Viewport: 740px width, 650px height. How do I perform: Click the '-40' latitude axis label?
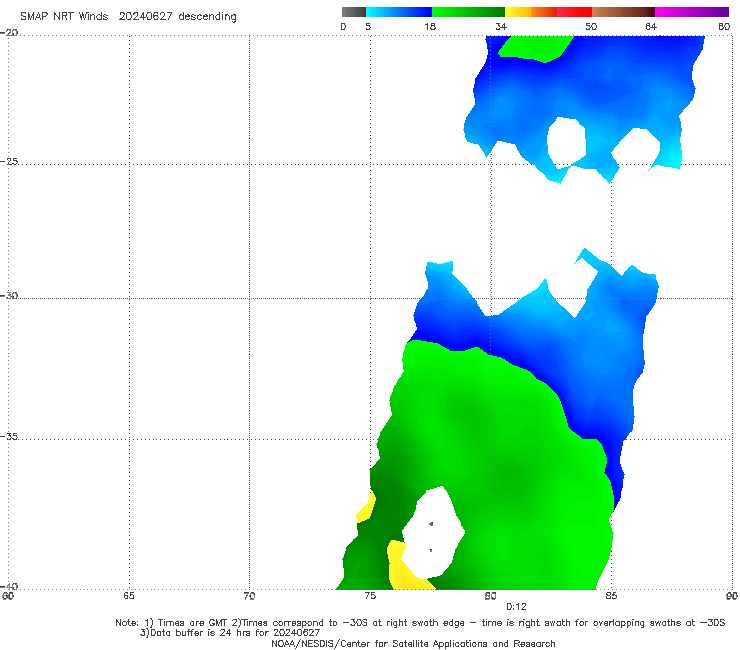point(10,586)
